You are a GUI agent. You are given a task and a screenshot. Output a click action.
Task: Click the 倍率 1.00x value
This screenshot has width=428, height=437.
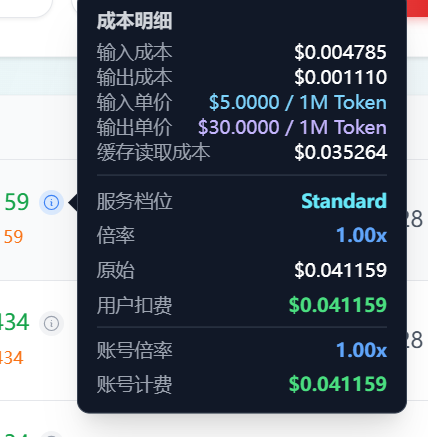362,235
